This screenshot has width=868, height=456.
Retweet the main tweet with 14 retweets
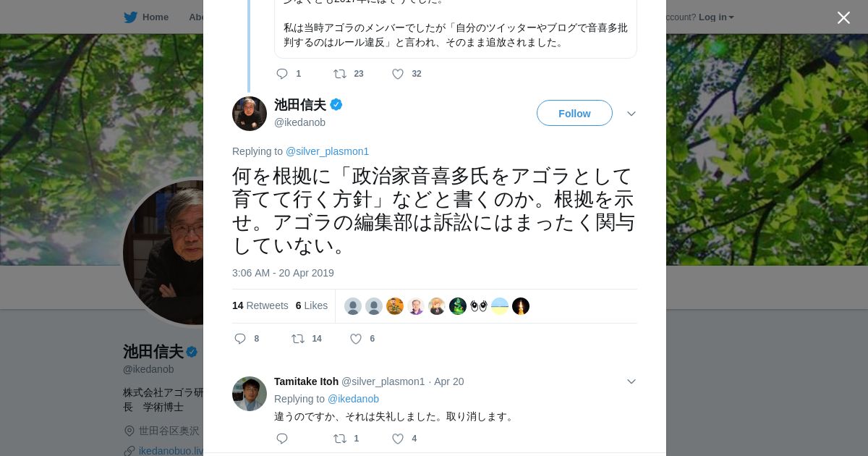[298, 339]
